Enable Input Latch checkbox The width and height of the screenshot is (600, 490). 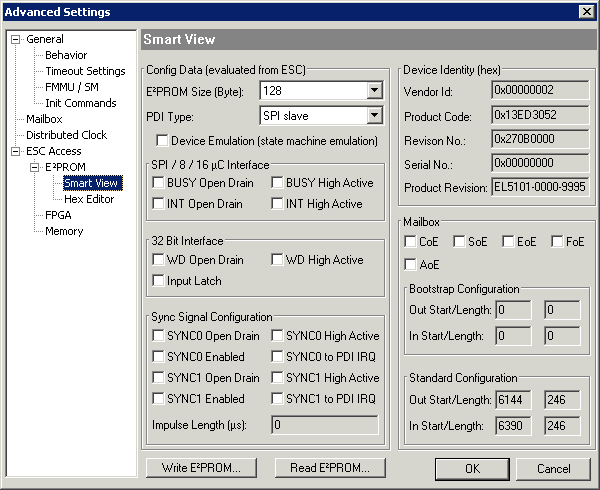pos(158,280)
